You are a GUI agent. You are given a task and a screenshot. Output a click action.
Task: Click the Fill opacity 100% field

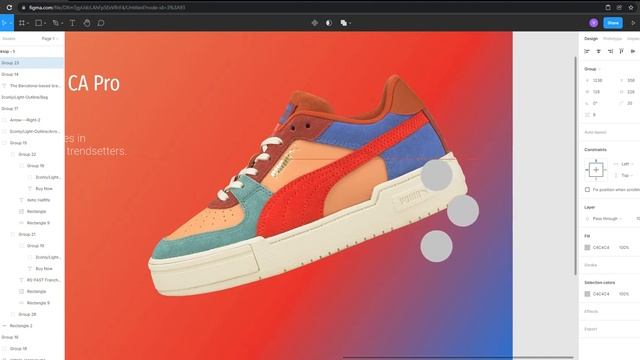(x=624, y=247)
